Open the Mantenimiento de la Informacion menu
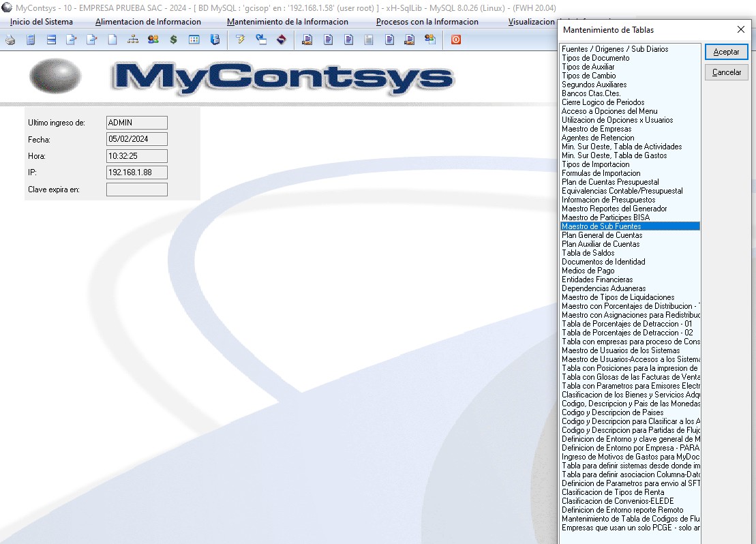Image resolution: width=756 pixels, height=544 pixels. [x=287, y=22]
